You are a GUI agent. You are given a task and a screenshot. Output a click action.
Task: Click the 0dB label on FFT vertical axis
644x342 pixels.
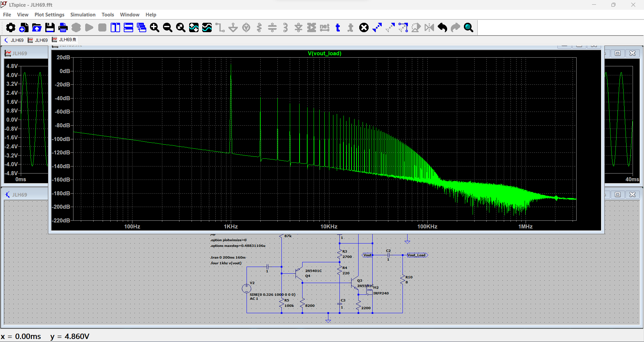[65, 71]
